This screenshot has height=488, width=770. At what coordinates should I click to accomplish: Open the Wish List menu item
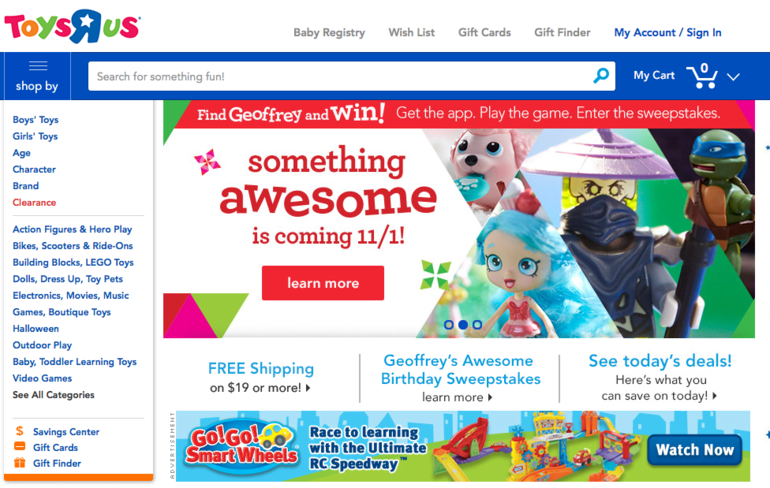click(412, 32)
